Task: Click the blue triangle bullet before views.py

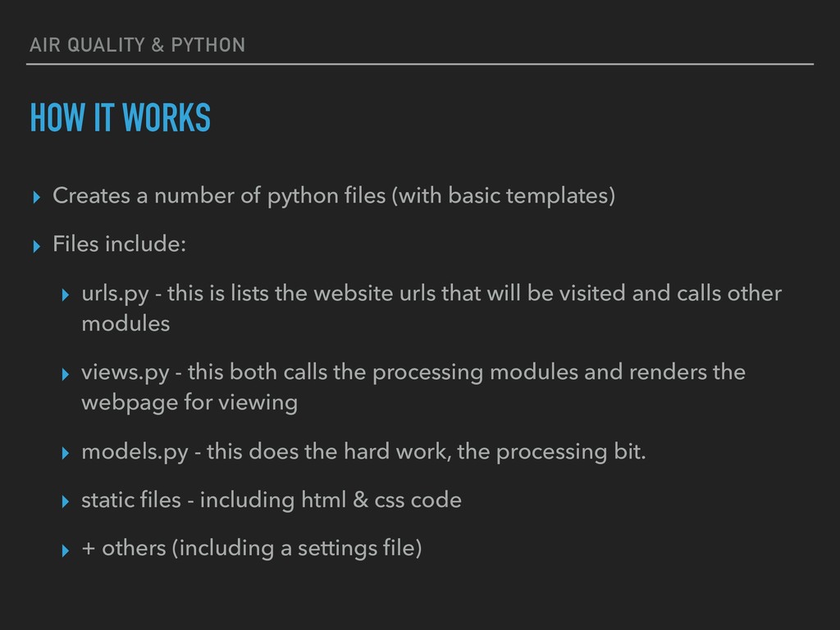Action: click(66, 374)
